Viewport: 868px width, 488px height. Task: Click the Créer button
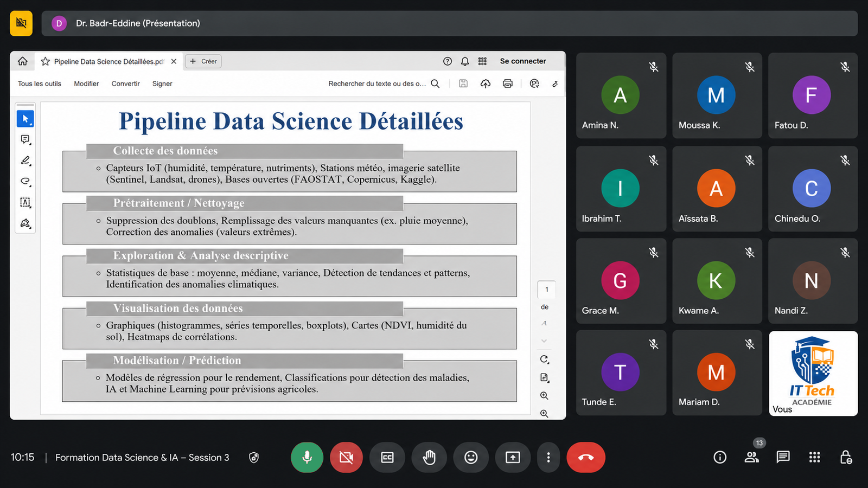coord(203,61)
